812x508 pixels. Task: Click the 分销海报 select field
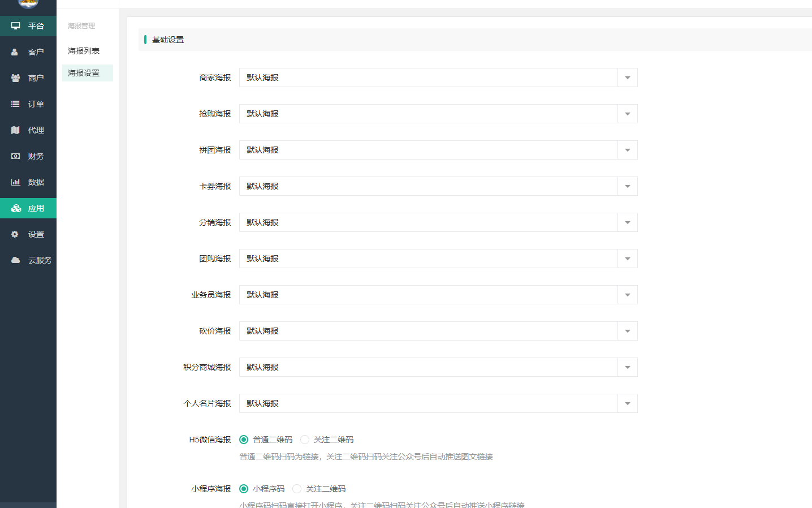[438, 222]
